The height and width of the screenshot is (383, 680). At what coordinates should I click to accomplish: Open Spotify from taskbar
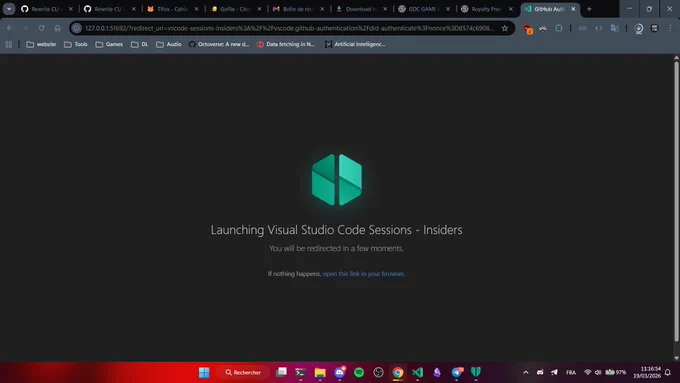tap(359, 372)
